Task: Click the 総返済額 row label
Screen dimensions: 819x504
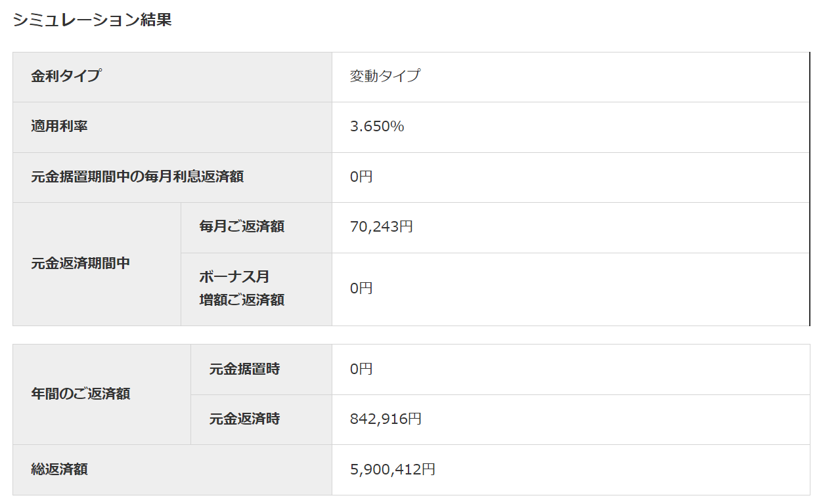Action: 59,469
